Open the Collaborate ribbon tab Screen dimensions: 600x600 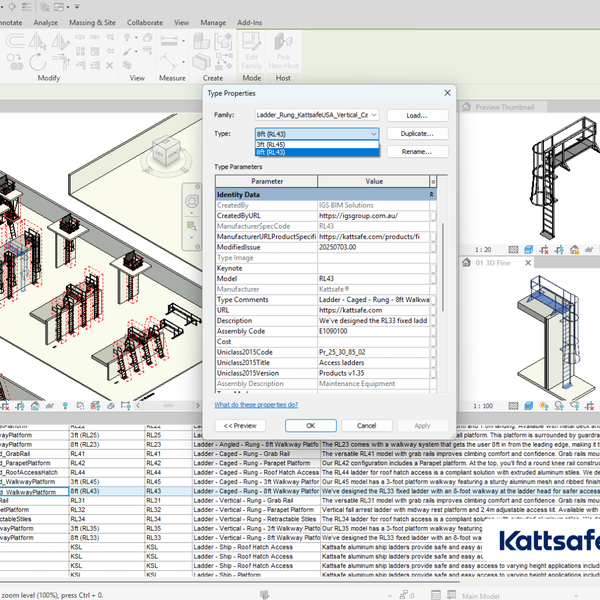pyautogui.click(x=145, y=23)
